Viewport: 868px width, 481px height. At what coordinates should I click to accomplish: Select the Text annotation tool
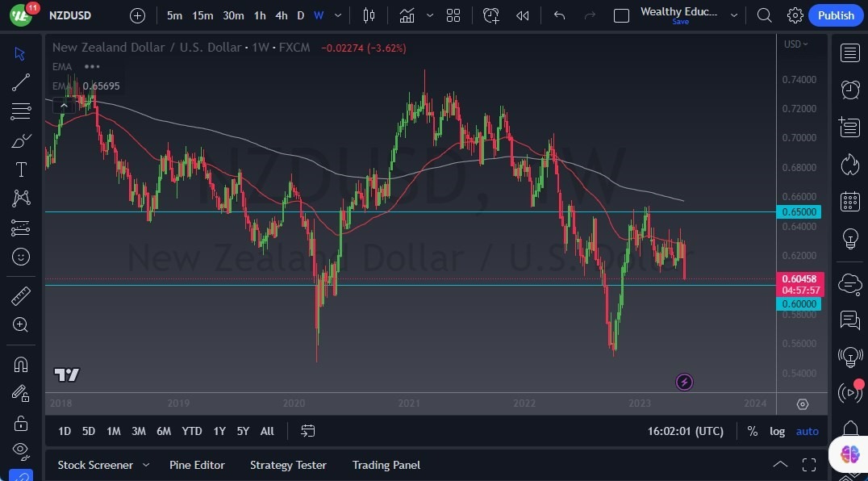coord(21,169)
